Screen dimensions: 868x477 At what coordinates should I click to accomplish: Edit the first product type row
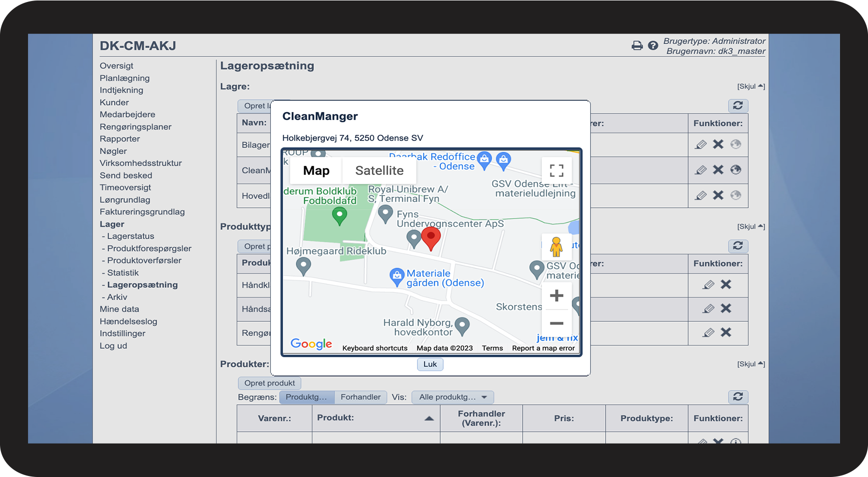point(708,285)
